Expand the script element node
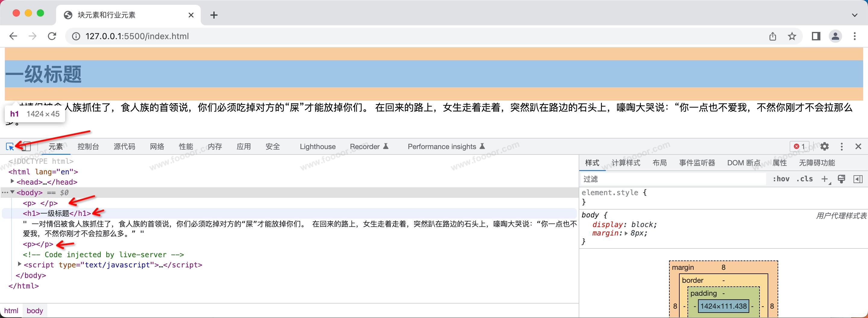The width and height of the screenshot is (868, 318). pyautogui.click(x=20, y=264)
